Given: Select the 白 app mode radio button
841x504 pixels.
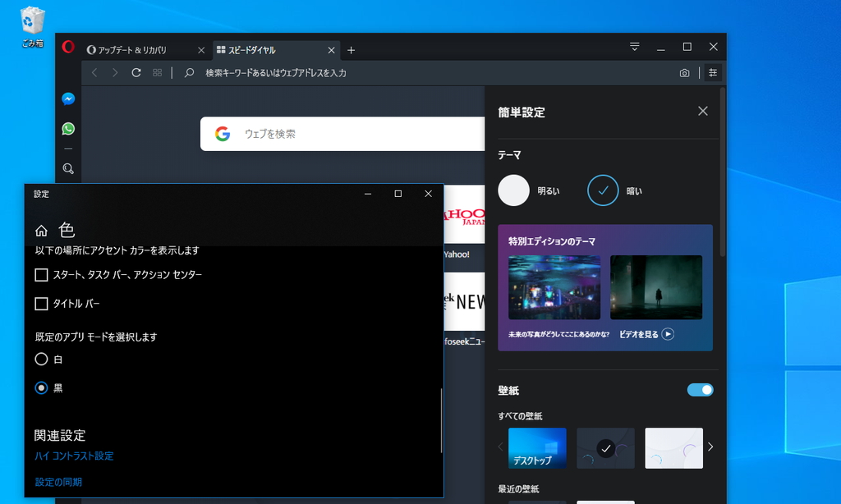Looking at the screenshot, I should point(40,359).
